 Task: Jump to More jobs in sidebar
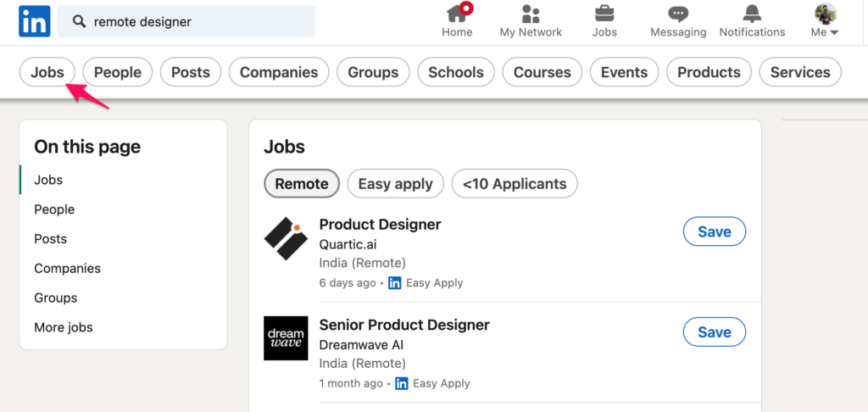(64, 327)
